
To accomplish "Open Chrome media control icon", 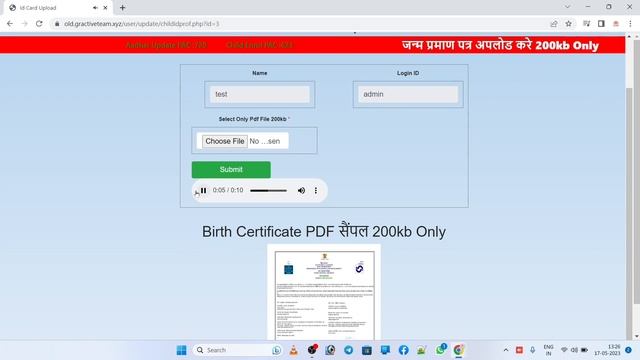I will 587,24.
